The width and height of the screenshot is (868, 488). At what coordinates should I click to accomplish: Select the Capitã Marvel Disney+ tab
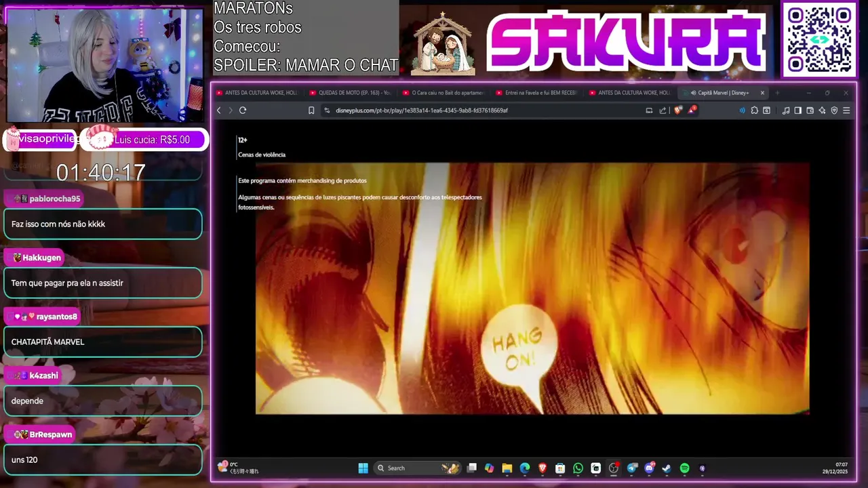723,93
